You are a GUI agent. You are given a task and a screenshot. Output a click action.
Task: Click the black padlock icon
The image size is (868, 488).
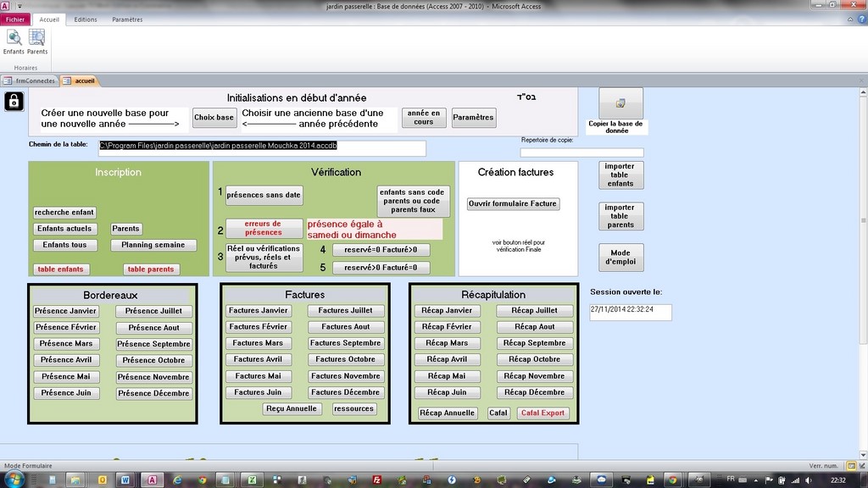pos(14,103)
